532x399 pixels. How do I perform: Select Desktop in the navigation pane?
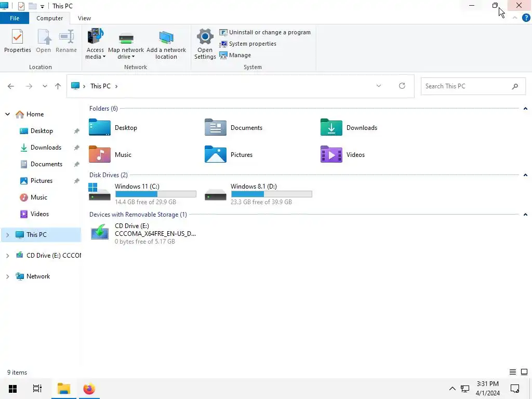click(36, 131)
